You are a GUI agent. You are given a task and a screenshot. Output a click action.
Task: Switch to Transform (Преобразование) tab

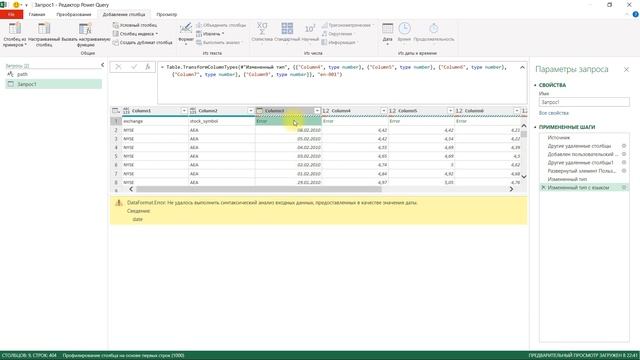tap(74, 15)
